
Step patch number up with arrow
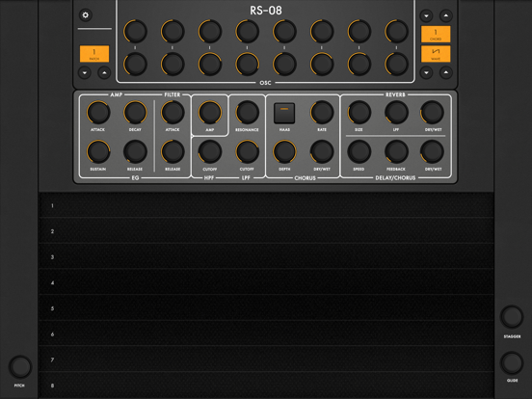pos(104,72)
